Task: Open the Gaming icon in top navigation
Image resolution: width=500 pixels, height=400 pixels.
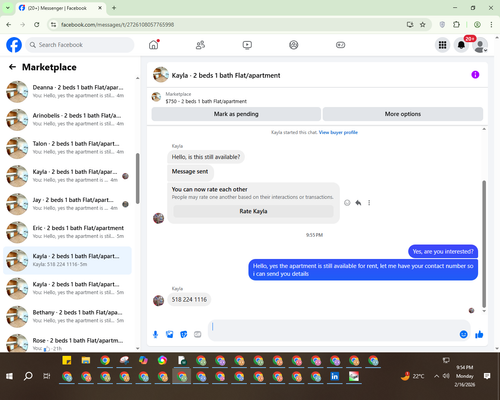Action: 340,45
